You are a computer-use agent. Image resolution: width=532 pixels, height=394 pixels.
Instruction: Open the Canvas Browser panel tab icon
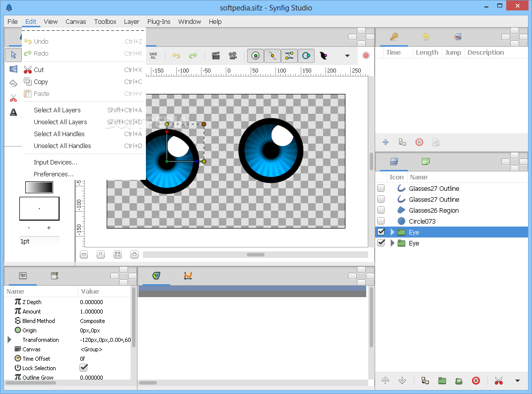pyautogui.click(x=458, y=37)
